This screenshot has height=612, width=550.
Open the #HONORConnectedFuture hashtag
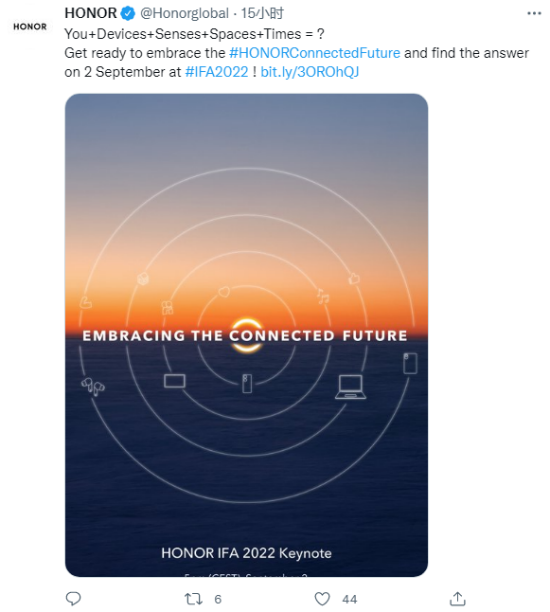click(x=315, y=53)
